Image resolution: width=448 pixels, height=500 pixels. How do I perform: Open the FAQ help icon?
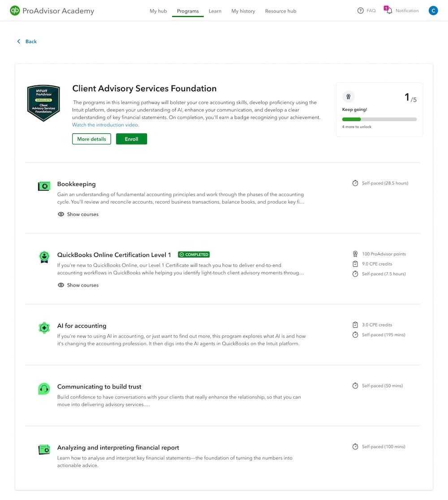click(360, 10)
